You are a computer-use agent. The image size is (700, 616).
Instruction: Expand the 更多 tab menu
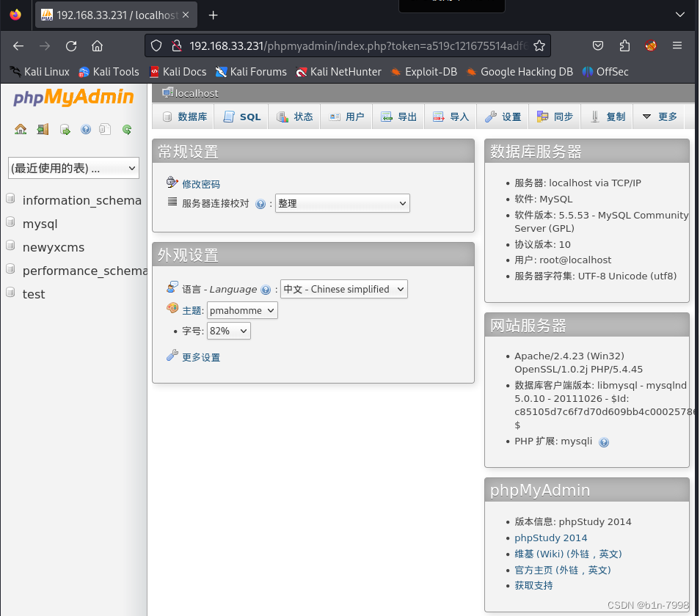point(660,117)
